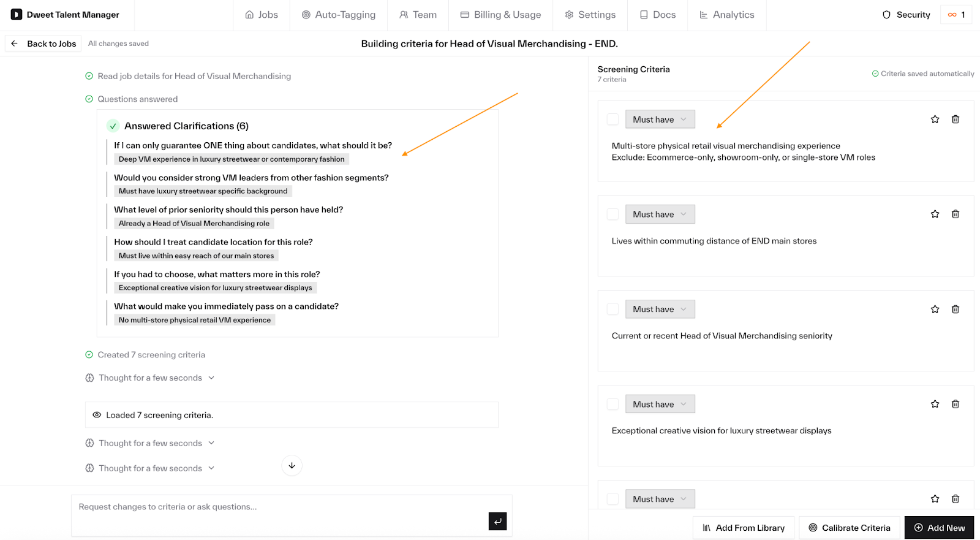This screenshot has width=980, height=540.
Task: Open the Billing & Usage tab
Action: [500, 15]
